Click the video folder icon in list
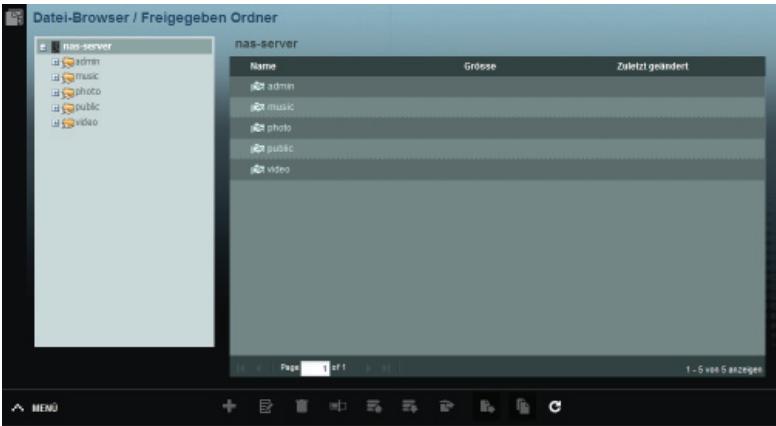The height and width of the screenshot is (426, 776). click(257, 169)
